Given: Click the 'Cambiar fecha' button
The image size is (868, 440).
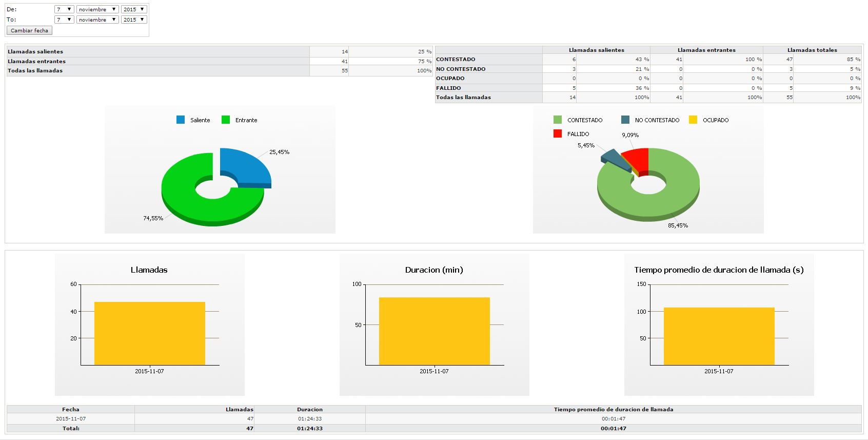Looking at the screenshot, I should (29, 30).
